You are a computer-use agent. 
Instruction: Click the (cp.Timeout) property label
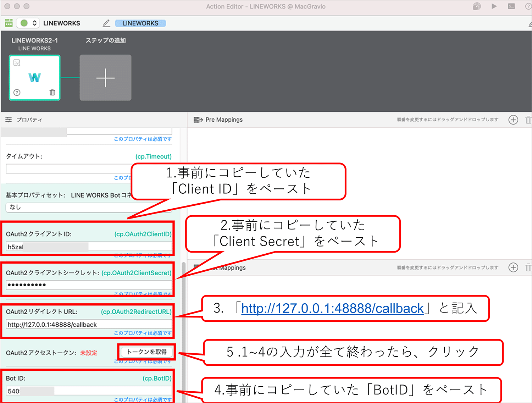pyautogui.click(x=154, y=156)
